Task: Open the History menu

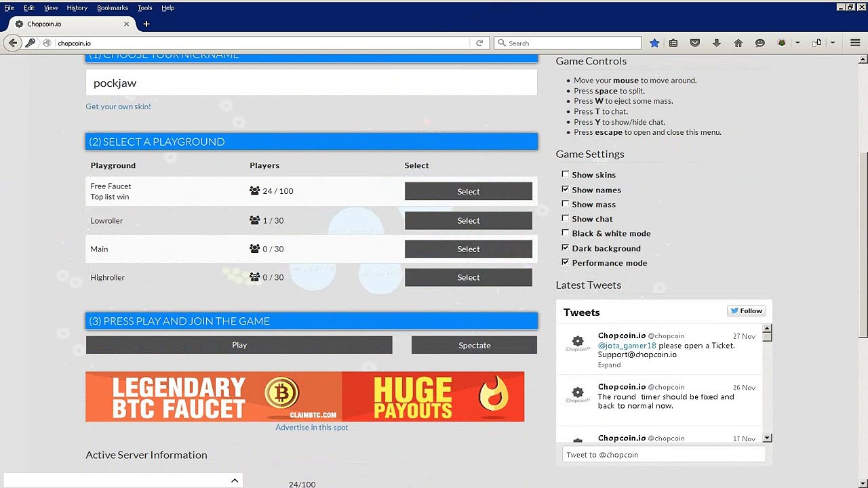Action: (77, 7)
